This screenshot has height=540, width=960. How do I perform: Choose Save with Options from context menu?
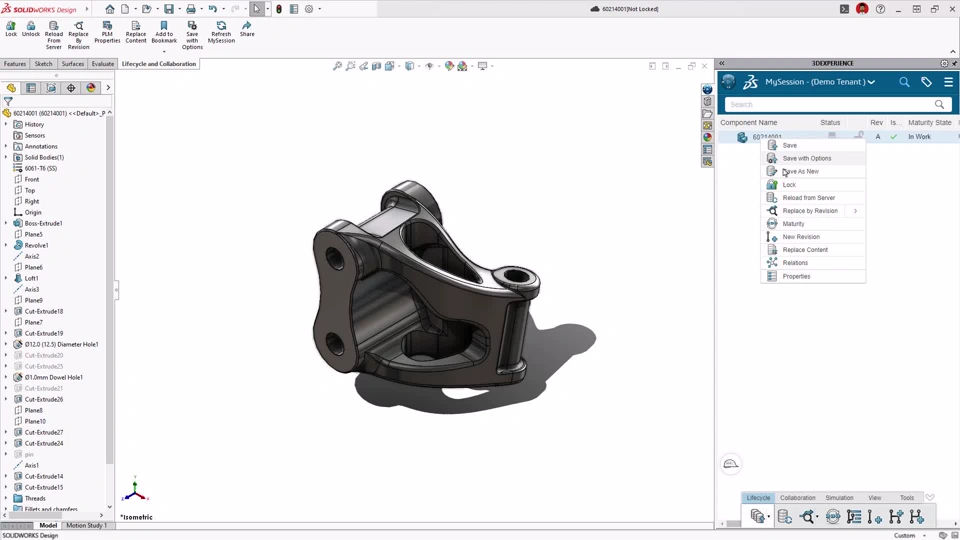[x=806, y=158]
